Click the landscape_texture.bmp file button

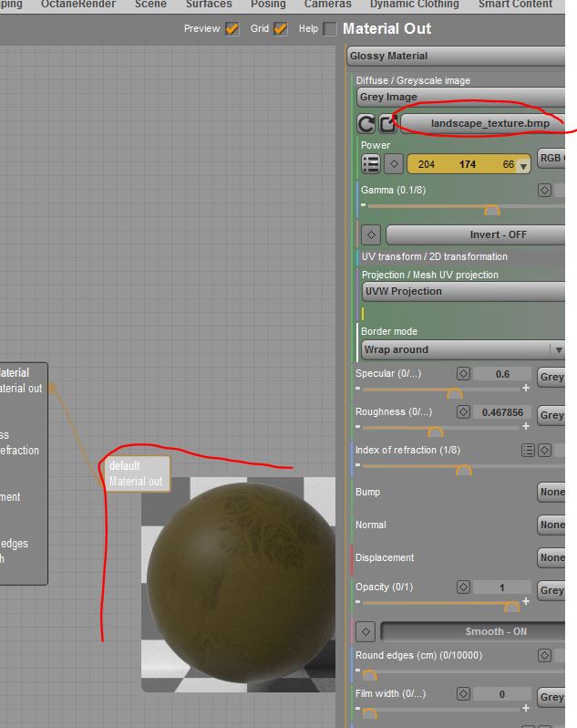(x=482, y=123)
